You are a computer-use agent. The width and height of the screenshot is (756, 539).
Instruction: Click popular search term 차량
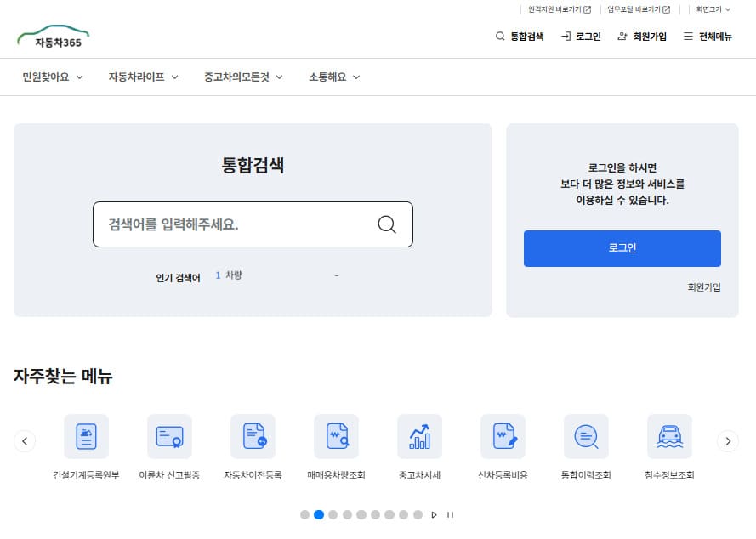[x=234, y=275]
